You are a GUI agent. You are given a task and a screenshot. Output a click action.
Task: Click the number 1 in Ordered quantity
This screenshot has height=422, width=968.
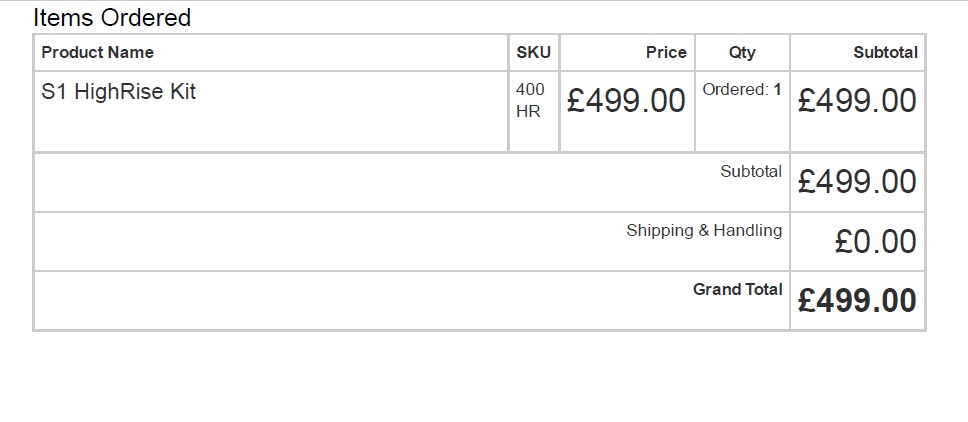point(777,89)
